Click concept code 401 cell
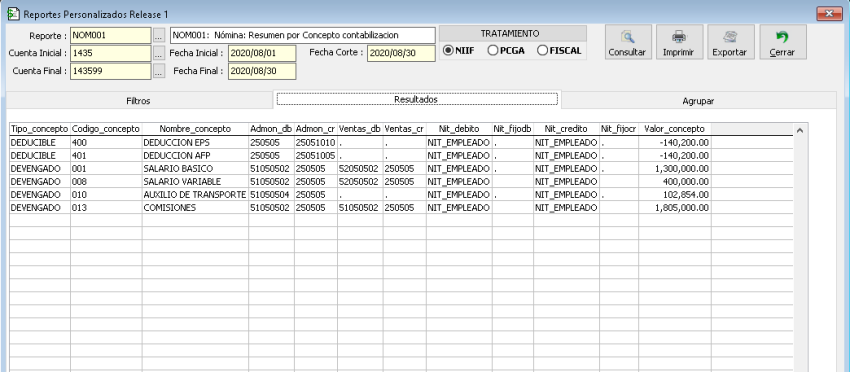Viewport: 851px width, 373px height. 106,155
